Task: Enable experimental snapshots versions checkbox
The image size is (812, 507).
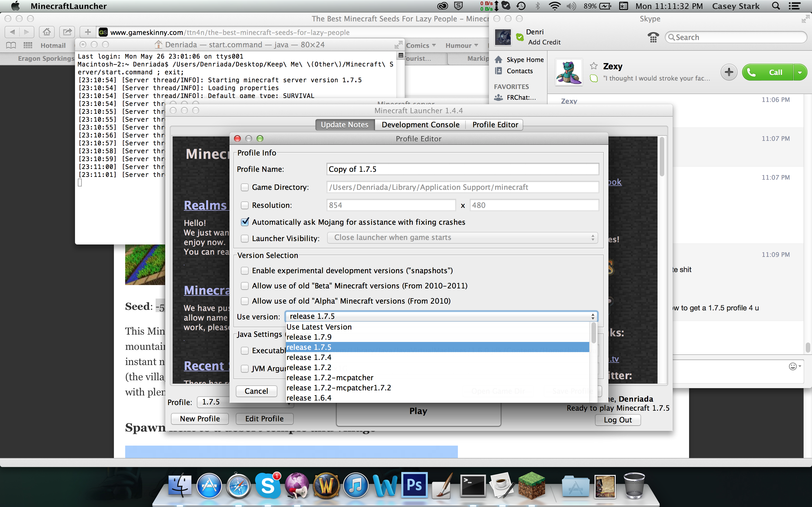Action: (245, 271)
